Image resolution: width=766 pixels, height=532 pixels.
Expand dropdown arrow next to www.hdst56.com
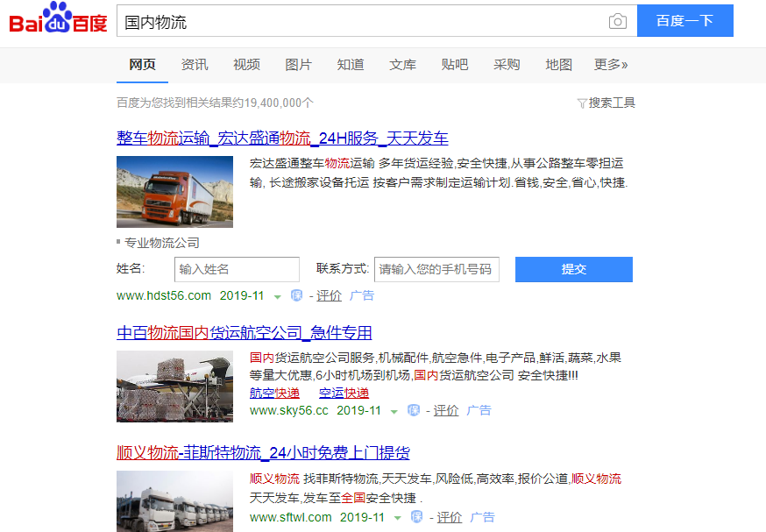click(278, 296)
